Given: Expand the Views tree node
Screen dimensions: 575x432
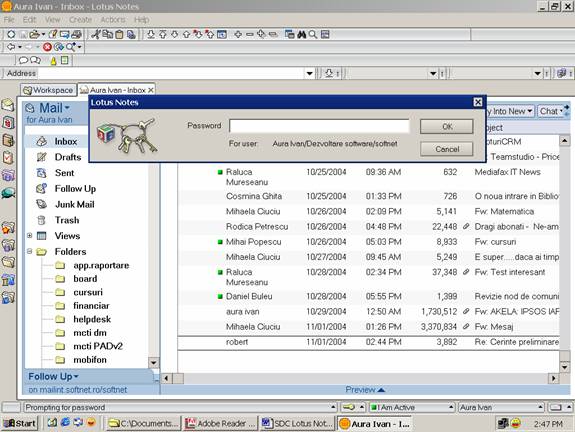Looking at the screenshot, I should [x=30, y=235].
